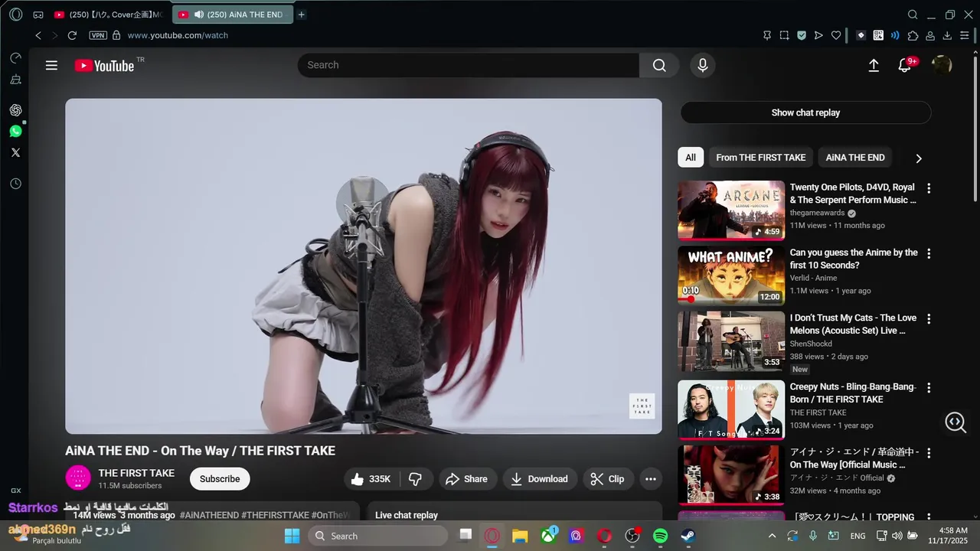This screenshot has width=980, height=551.
Task: Go to the YouTube home logo
Action: (x=104, y=66)
